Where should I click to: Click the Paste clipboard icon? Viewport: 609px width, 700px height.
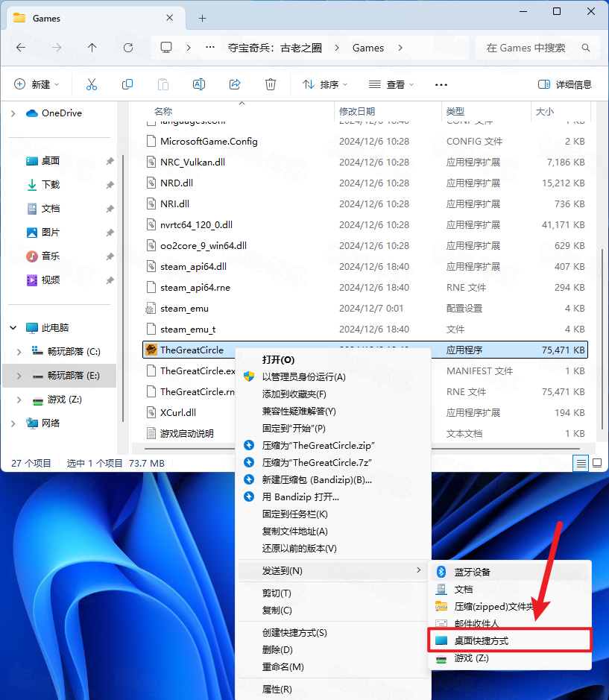163,84
